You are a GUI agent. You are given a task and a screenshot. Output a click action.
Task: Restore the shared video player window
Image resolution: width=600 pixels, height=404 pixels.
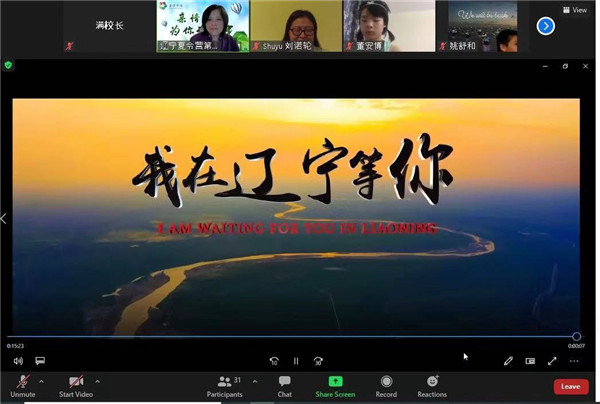[565, 66]
